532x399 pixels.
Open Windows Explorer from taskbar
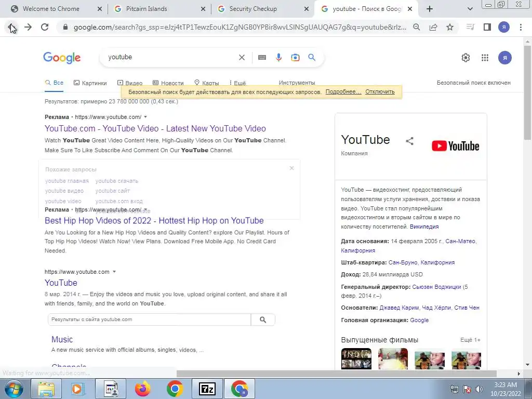(46, 389)
